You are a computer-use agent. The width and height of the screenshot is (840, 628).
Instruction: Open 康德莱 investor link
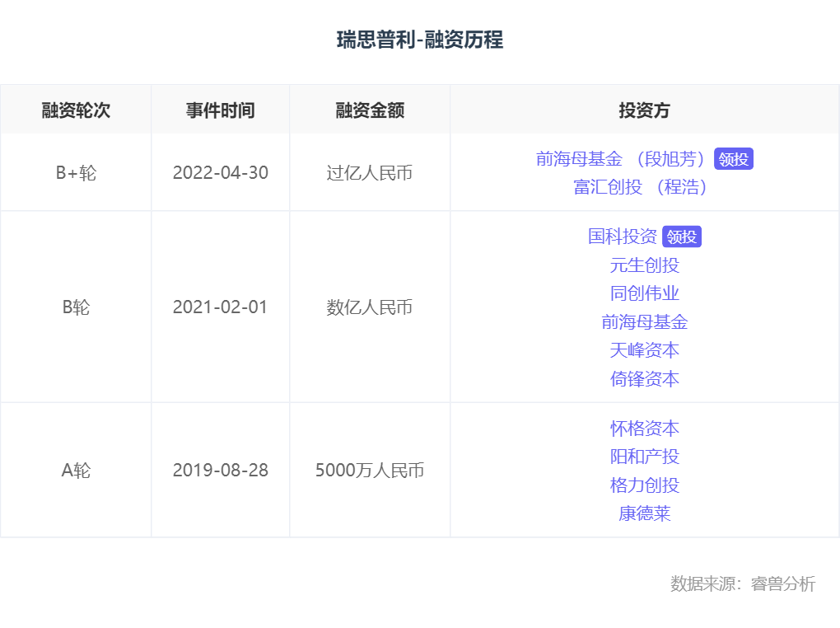(x=645, y=513)
